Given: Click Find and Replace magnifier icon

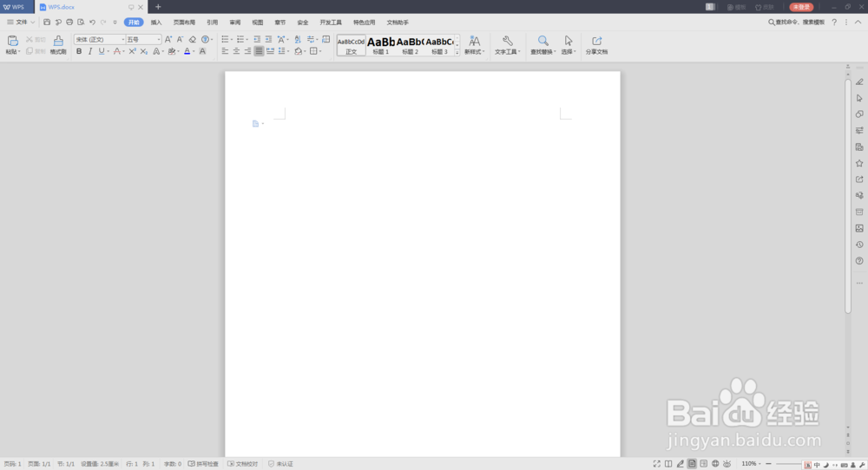Looking at the screenshot, I should click(x=543, y=41).
